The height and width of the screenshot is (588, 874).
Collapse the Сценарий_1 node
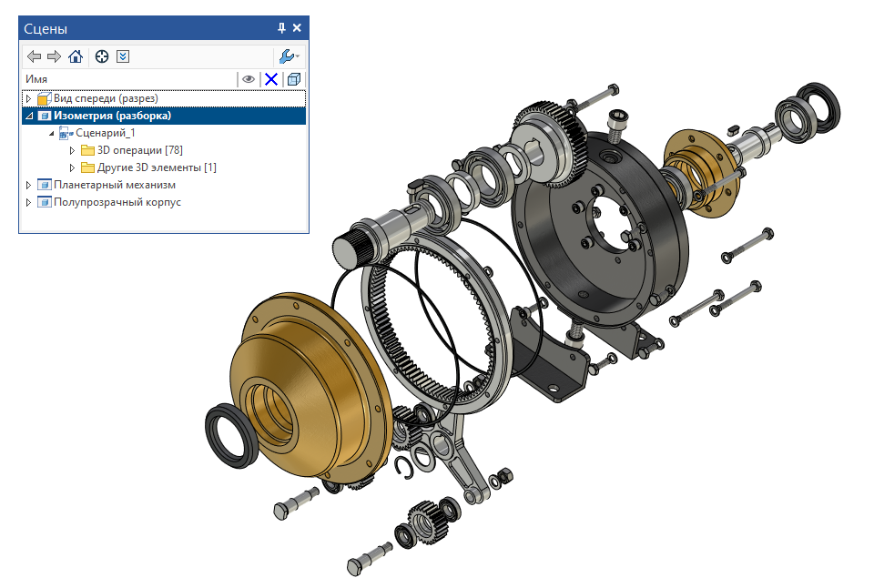tap(52, 133)
